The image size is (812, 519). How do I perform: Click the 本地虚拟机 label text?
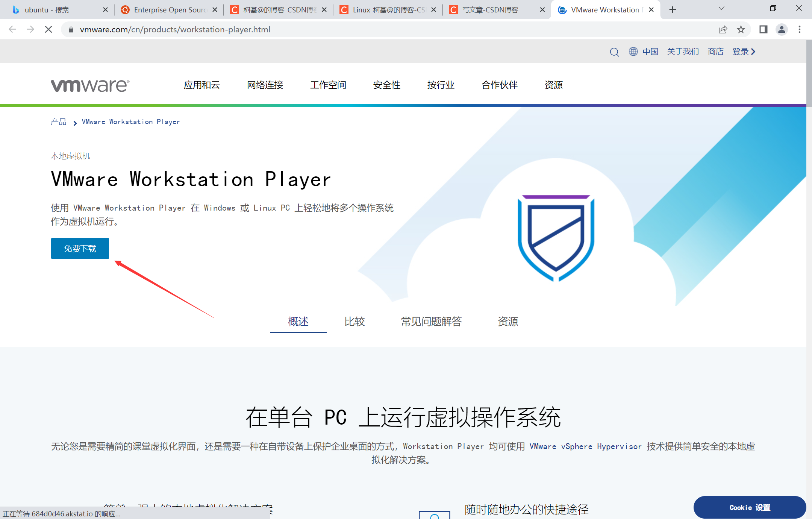71,156
